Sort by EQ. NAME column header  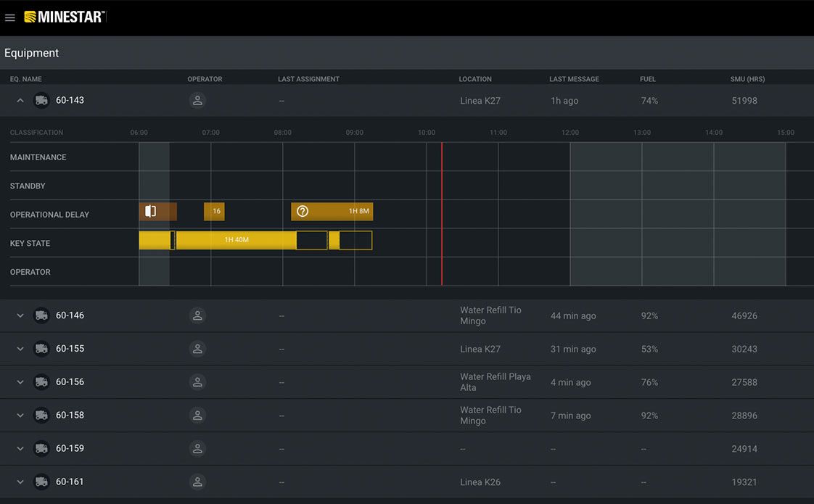[x=26, y=79]
